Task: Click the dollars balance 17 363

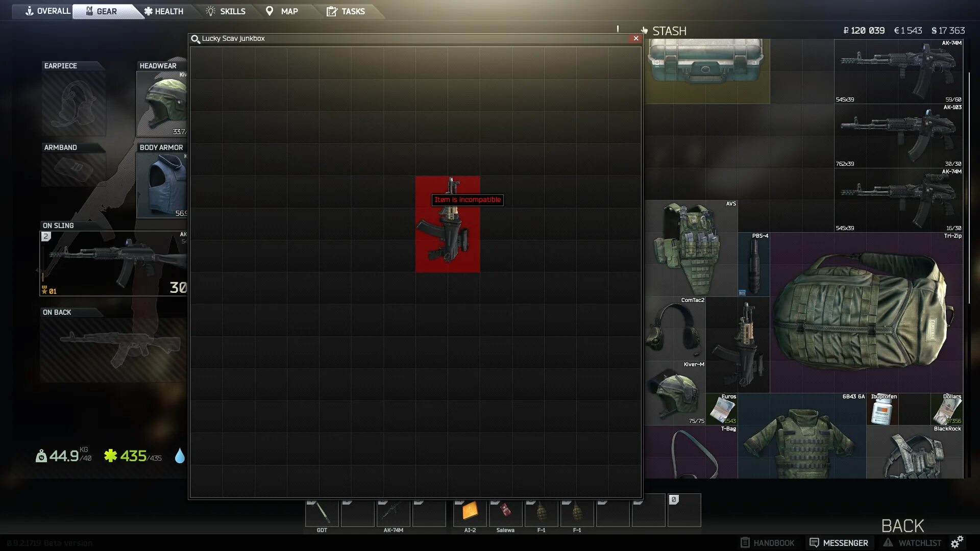Action: click(x=948, y=31)
